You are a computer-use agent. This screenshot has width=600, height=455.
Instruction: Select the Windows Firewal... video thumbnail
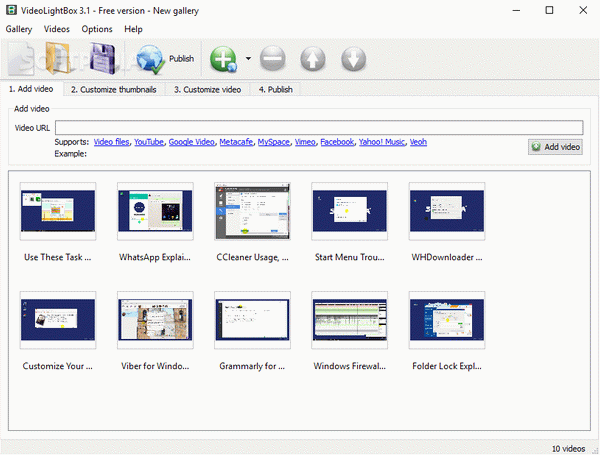349,320
